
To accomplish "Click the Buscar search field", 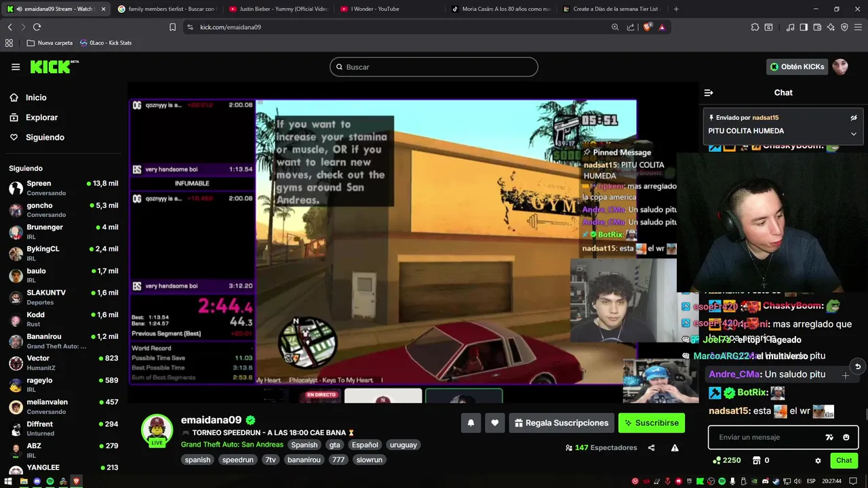I will (434, 67).
